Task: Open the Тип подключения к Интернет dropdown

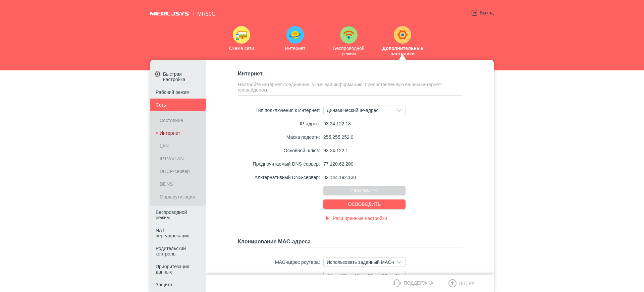Action: coord(364,110)
